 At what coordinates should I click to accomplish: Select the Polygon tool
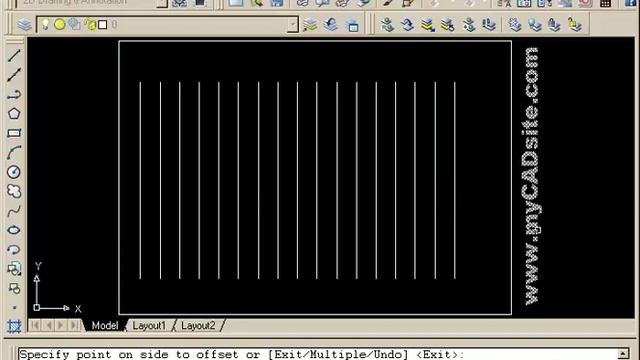coord(14,114)
